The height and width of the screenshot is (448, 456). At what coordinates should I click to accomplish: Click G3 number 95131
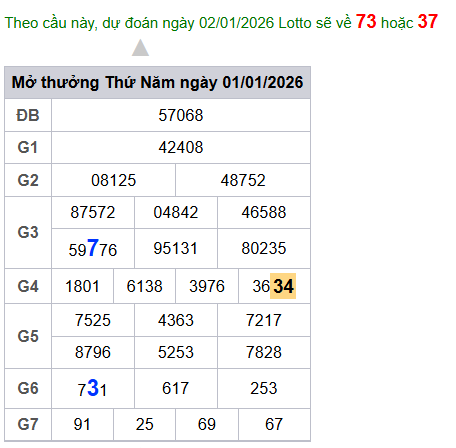[176, 248]
